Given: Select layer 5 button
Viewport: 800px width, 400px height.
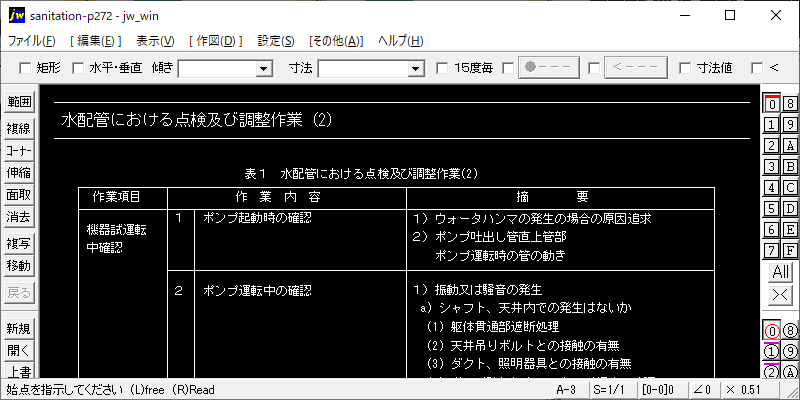Looking at the screenshot, I should (772, 209).
